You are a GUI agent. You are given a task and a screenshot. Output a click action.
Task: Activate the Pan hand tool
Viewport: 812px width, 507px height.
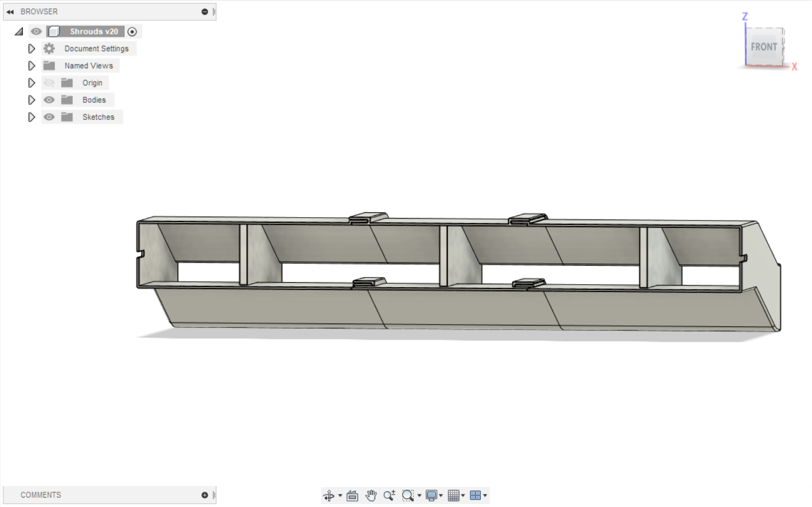click(x=371, y=496)
